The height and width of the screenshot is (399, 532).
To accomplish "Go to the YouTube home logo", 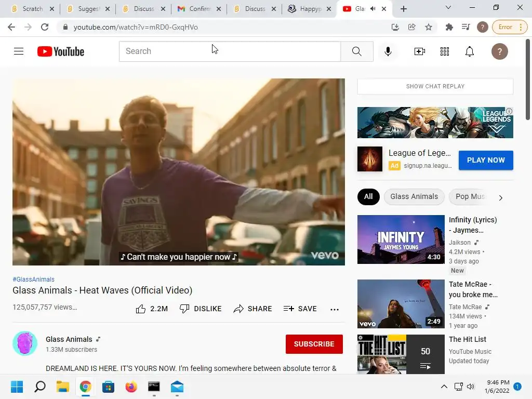I will [x=61, y=51].
